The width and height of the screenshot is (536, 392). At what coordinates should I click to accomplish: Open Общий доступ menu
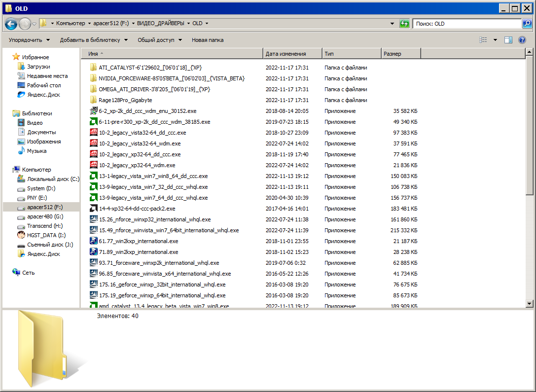(160, 40)
